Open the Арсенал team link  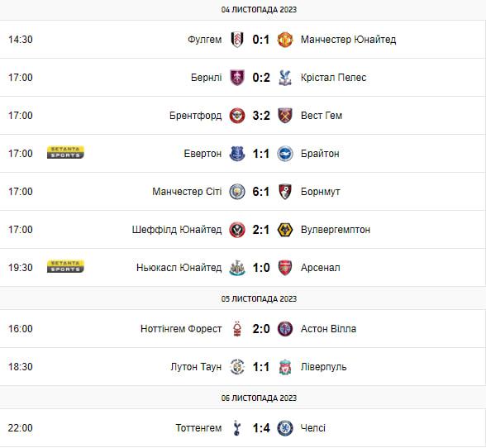[x=320, y=268]
